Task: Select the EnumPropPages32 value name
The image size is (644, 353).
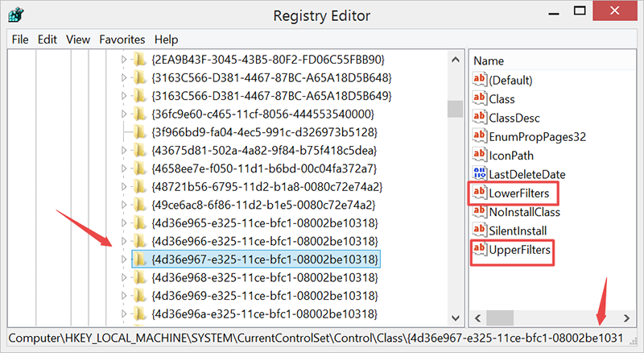Action: tap(538, 137)
